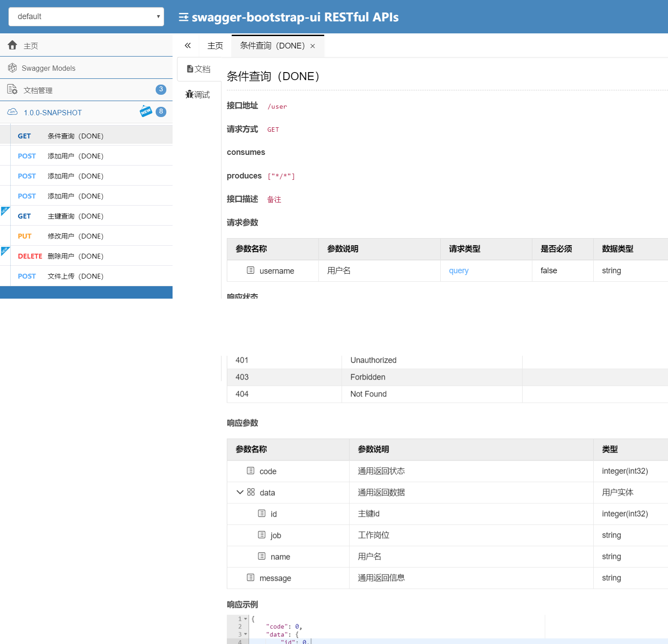Click the Swagger Models cube icon
Screen dimensions: 668x644
pyautogui.click(x=12, y=68)
